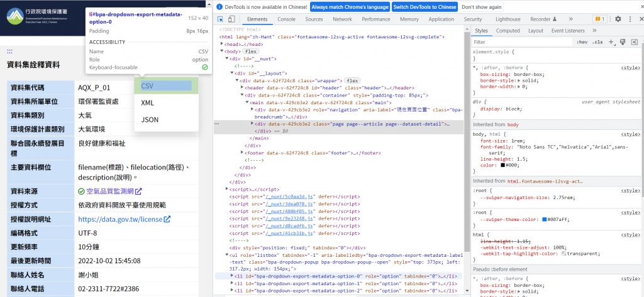
Task: Switch to the Elements tab
Action: 257,19
